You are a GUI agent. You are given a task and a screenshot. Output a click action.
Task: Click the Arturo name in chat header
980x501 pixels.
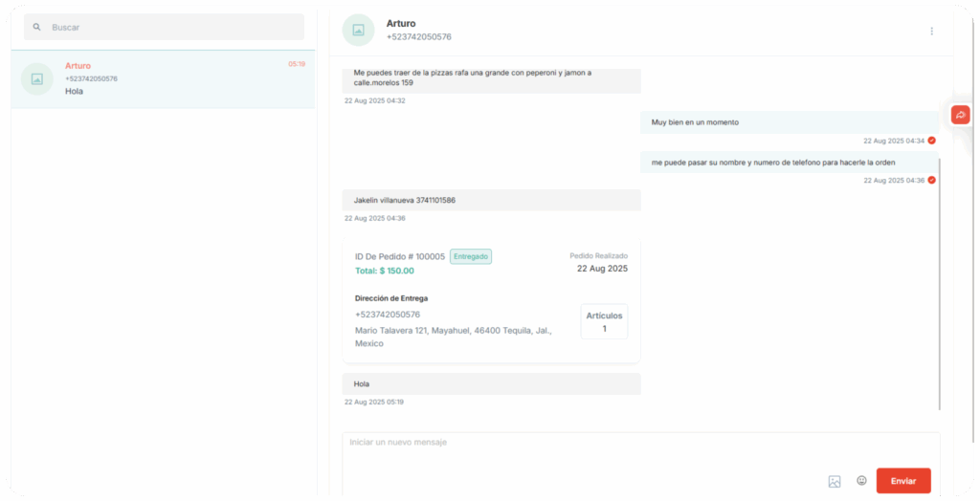coord(401,23)
